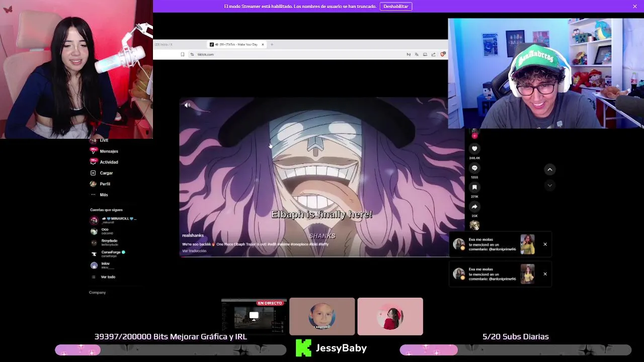Click the Cargar plus-square icon
This screenshot has height=362, width=644.
pos(93,173)
